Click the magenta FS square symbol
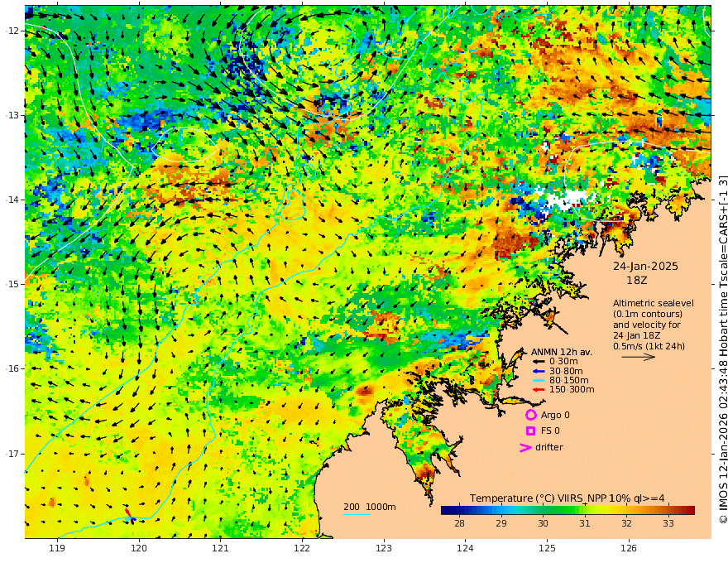The image size is (728, 563). tap(530, 431)
